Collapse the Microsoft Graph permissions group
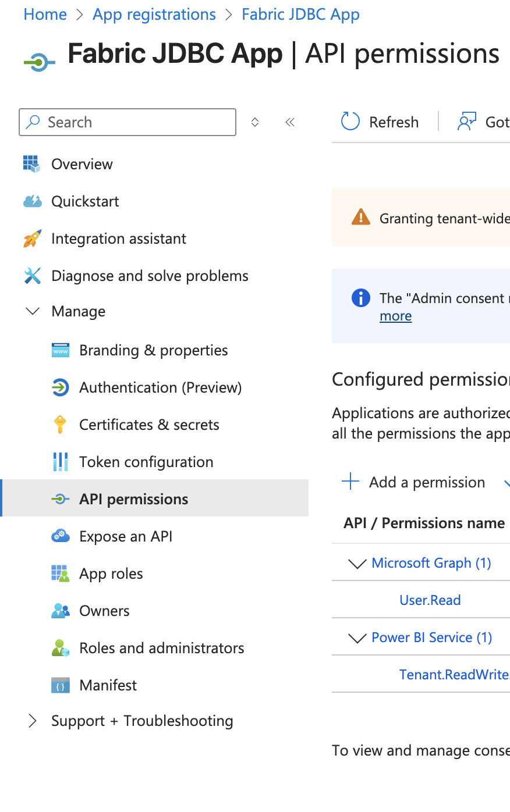This screenshot has height=812, width=510. [356, 563]
